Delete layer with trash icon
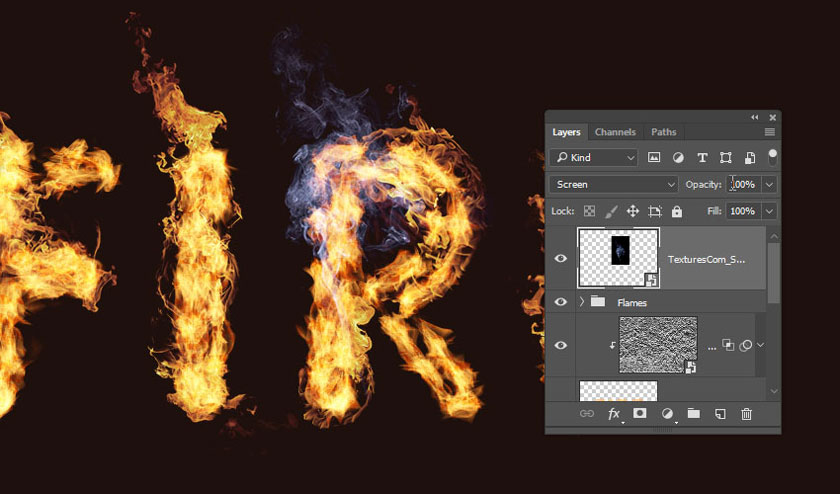 746,414
